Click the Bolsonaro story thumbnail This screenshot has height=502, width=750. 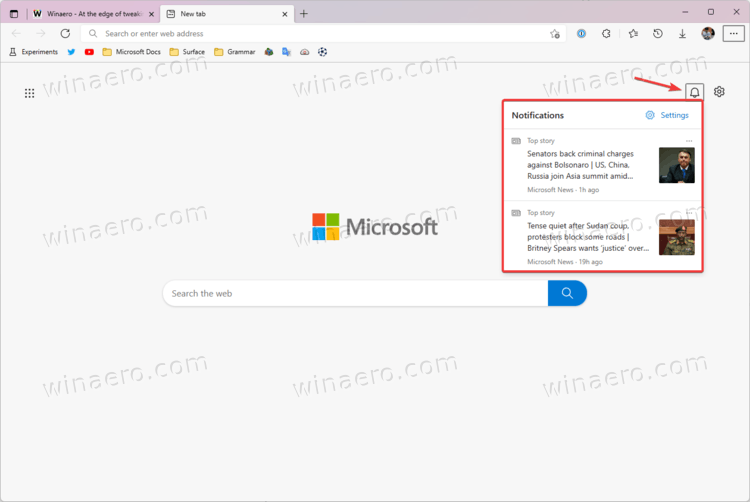tap(676, 165)
